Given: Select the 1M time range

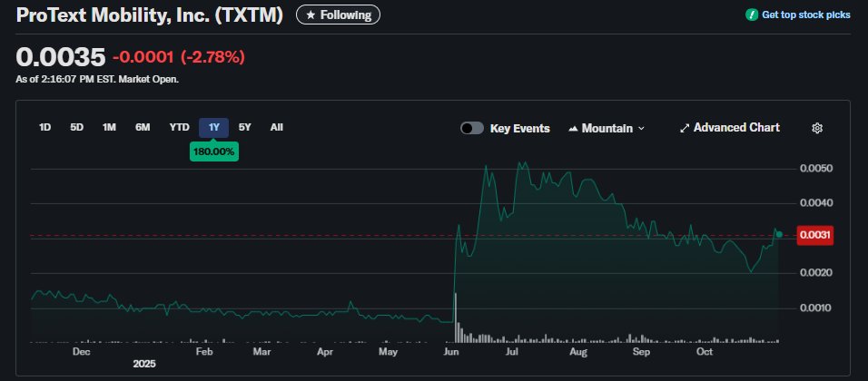Looking at the screenshot, I should (109, 128).
